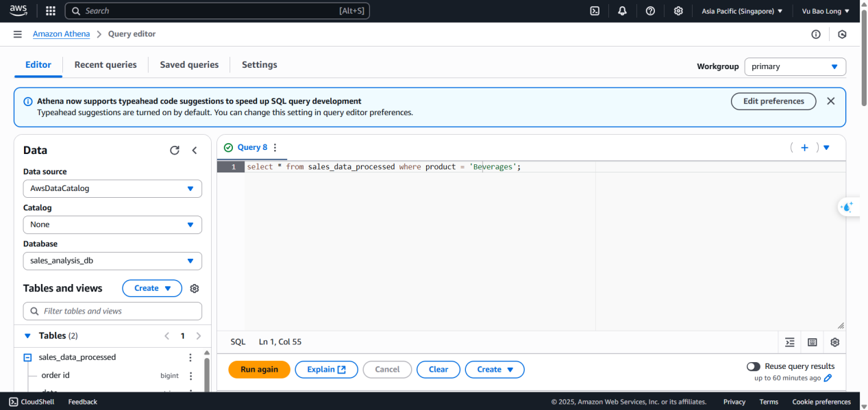Click the editor resize handle at the corner

(841, 326)
